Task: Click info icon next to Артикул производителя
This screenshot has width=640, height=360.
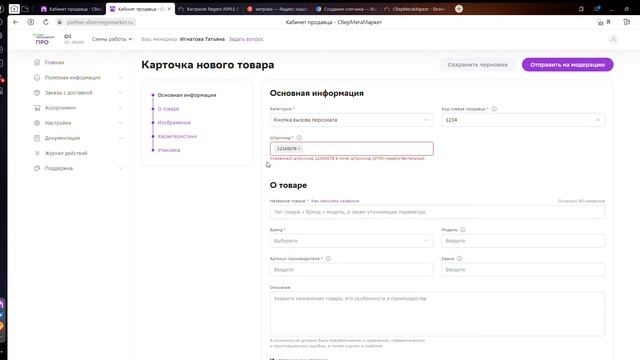Action: coord(328,259)
